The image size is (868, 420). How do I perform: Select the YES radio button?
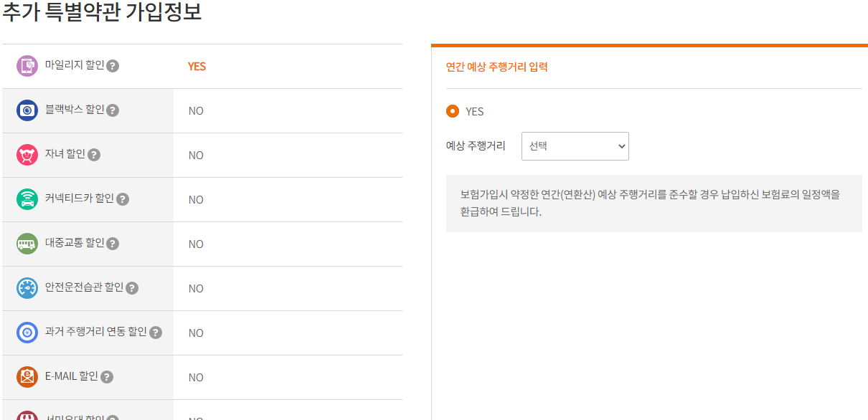[x=453, y=112]
